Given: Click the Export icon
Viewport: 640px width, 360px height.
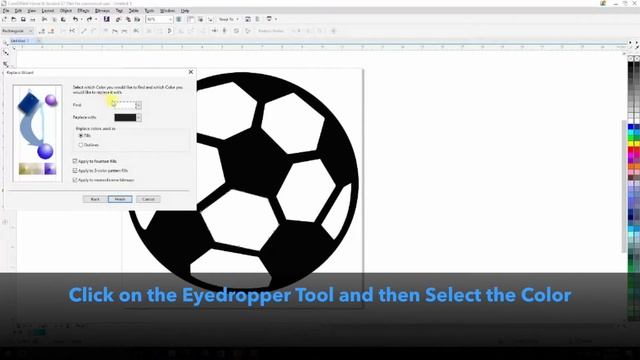Looking at the screenshot, I should [128, 19].
